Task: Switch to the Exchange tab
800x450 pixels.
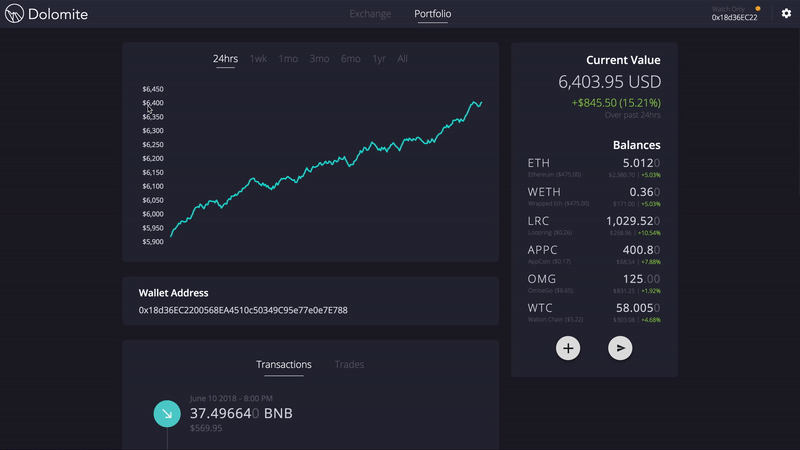Action: click(370, 14)
